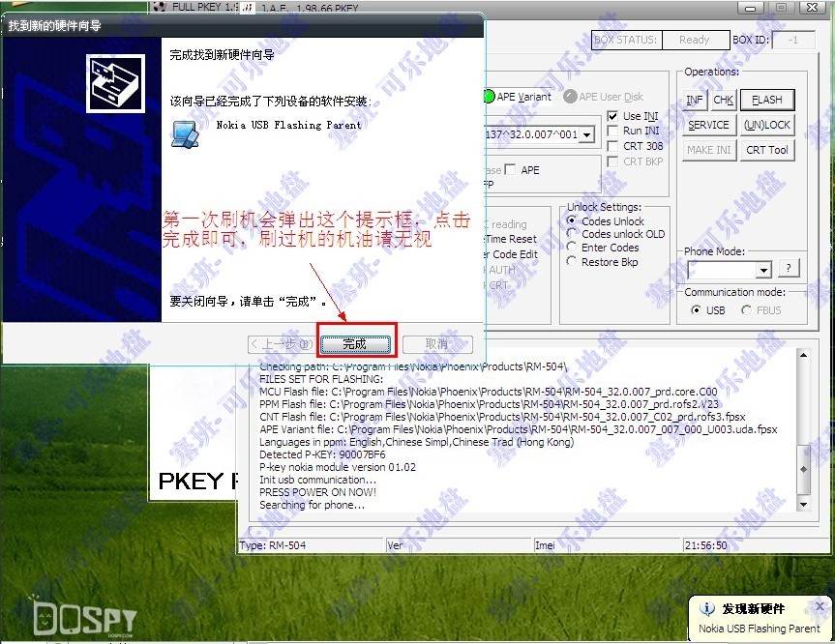Click the 'Languages in ppm' log line
Screen dimensions: 835x644
pyautogui.click(x=416, y=442)
